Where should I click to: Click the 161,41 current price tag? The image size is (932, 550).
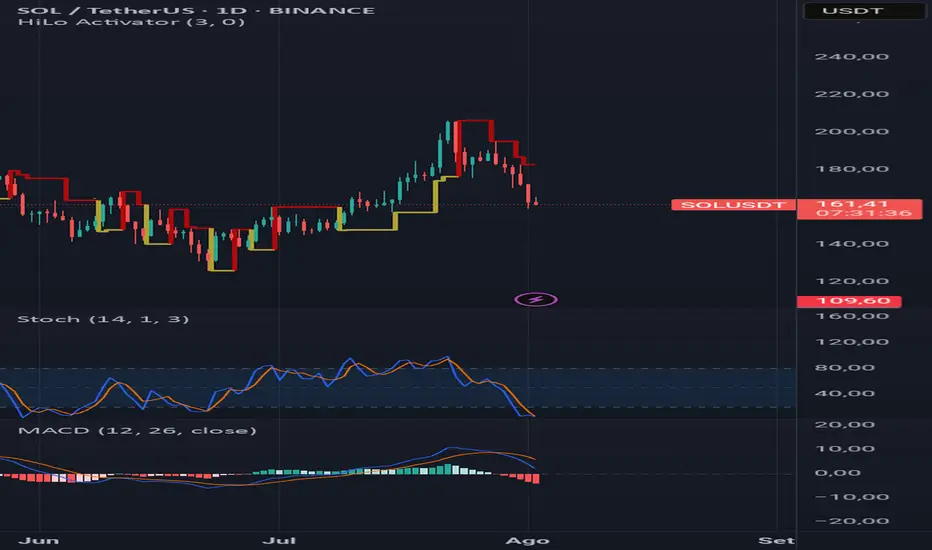point(859,209)
